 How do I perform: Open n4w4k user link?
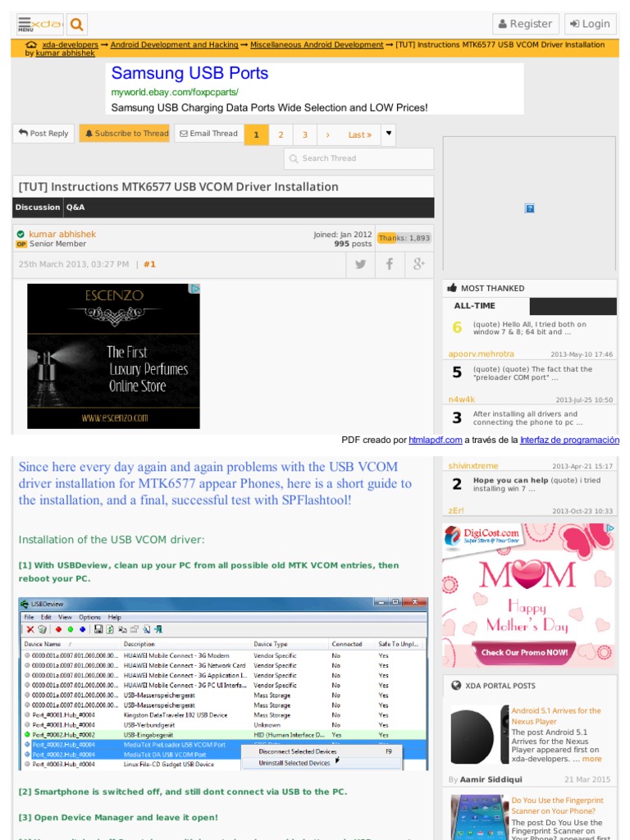[x=462, y=399]
